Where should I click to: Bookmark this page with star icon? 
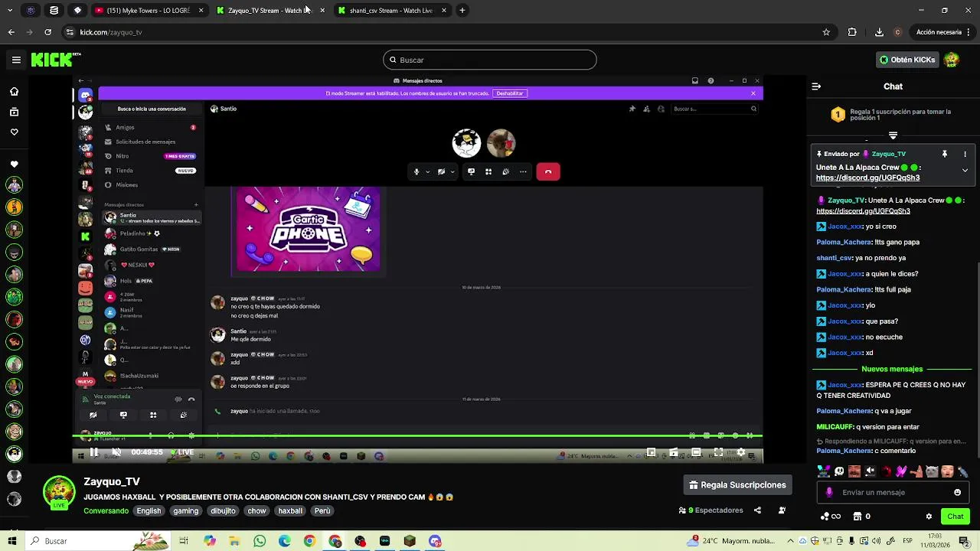coord(826,32)
